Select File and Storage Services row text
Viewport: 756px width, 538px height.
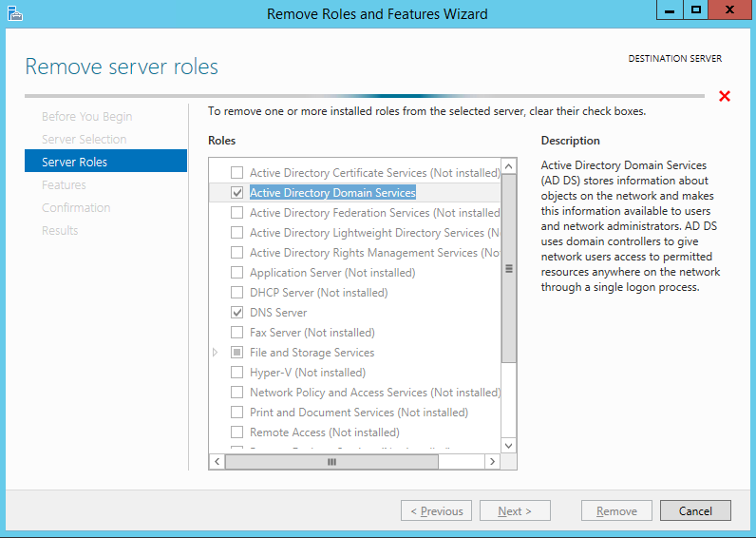pyautogui.click(x=312, y=353)
